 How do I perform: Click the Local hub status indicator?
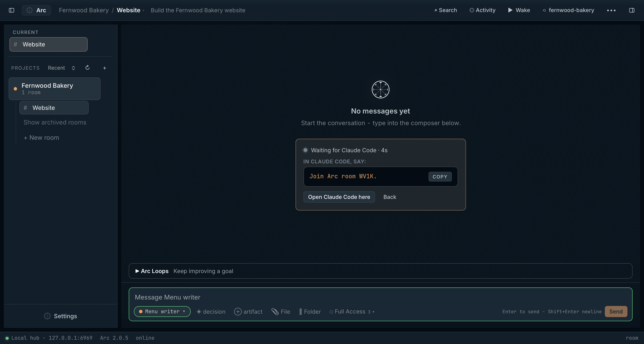point(49,338)
